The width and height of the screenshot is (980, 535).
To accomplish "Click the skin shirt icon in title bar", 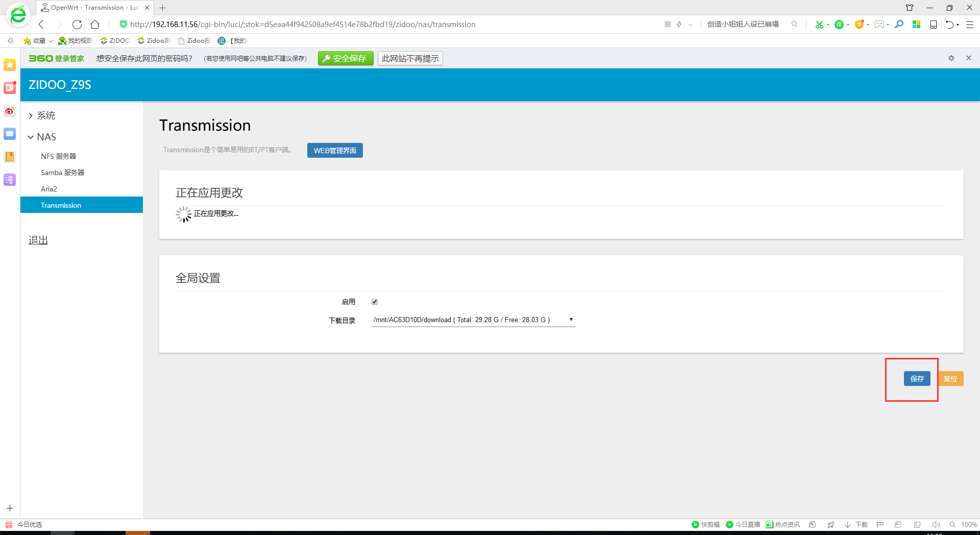I will coord(910,8).
